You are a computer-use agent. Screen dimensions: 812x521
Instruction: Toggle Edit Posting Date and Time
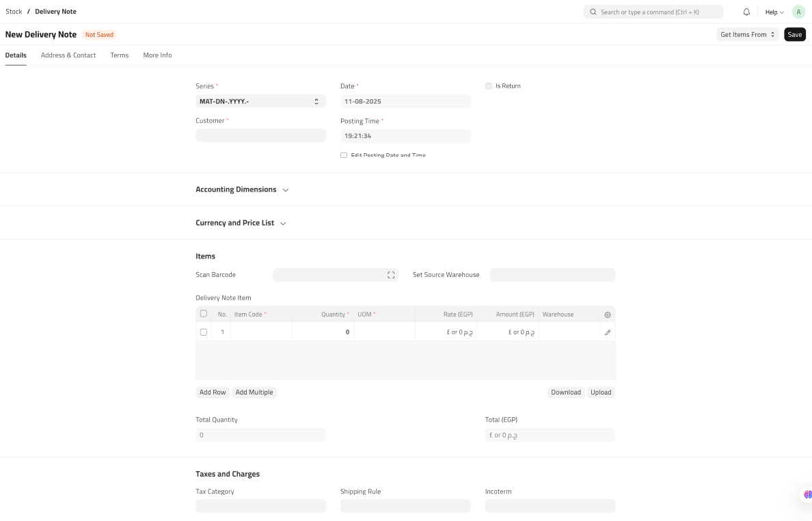click(x=344, y=155)
